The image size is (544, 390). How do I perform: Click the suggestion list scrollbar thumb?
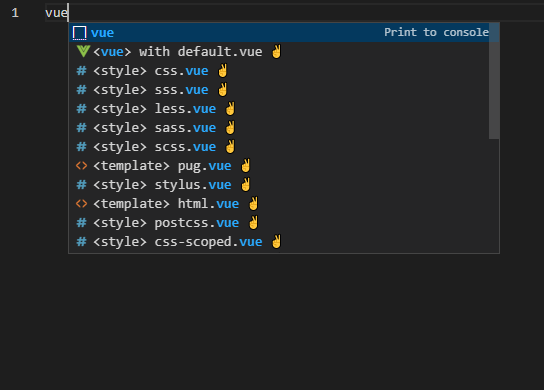coord(494,81)
